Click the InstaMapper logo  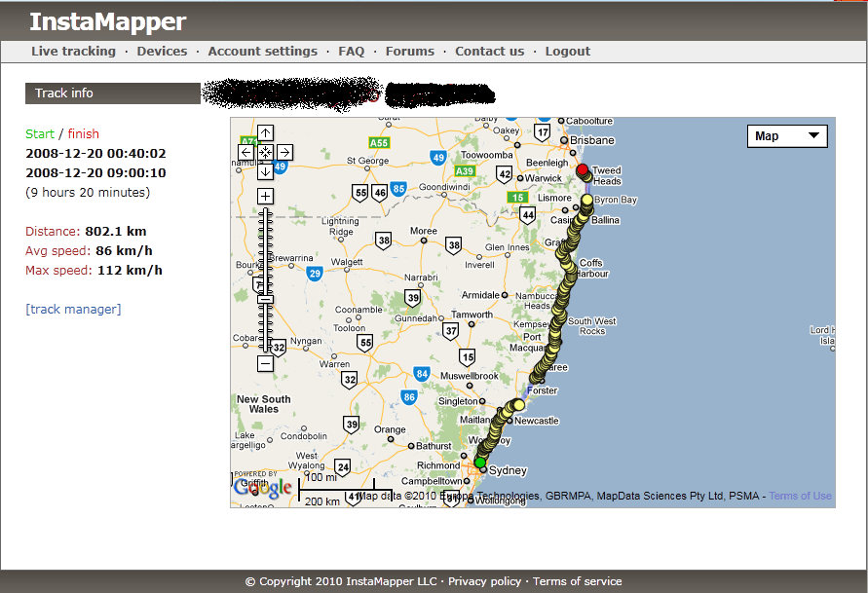coord(107,21)
